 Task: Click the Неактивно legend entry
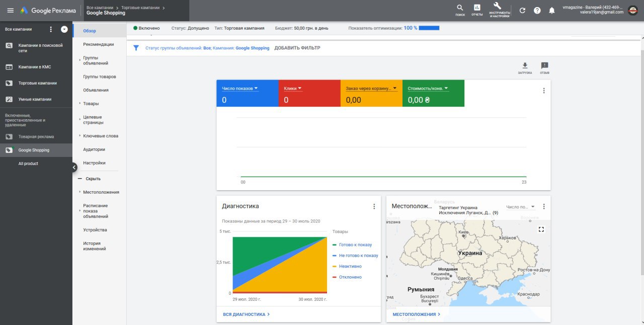tap(350, 267)
